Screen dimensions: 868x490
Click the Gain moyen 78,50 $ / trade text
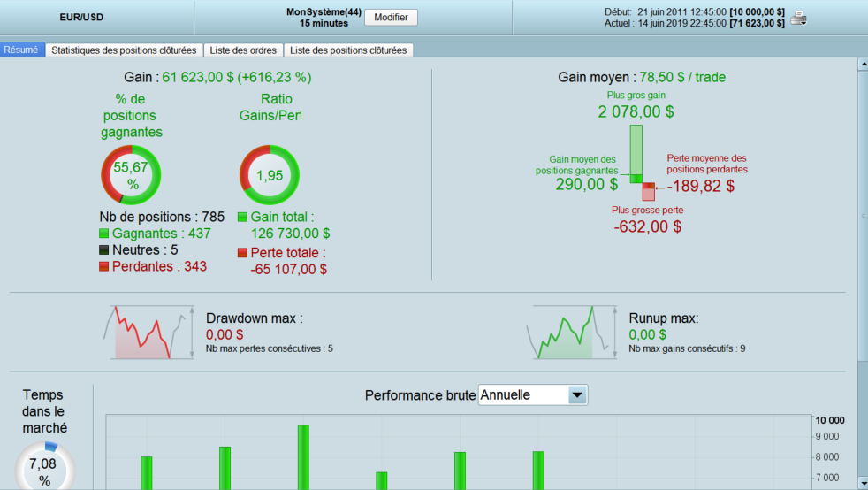tap(642, 77)
